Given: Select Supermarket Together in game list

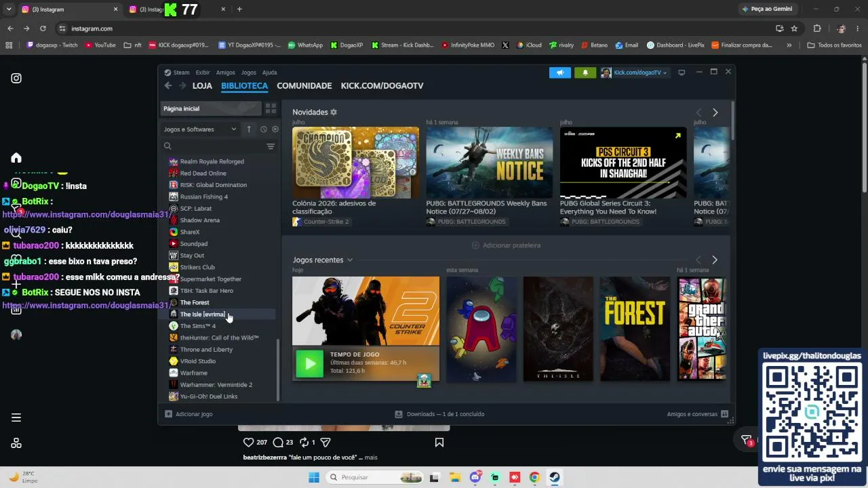Looking at the screenshot, I should pos(210,279).
